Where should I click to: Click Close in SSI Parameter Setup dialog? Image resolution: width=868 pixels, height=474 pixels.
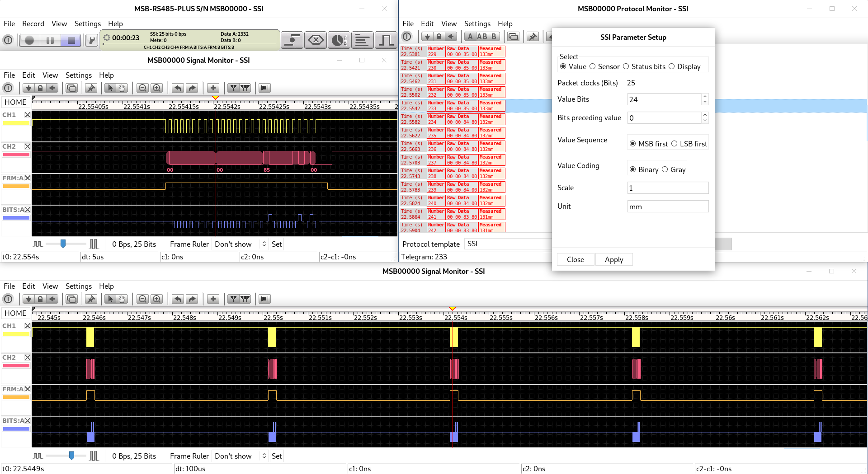coord(575,259)
